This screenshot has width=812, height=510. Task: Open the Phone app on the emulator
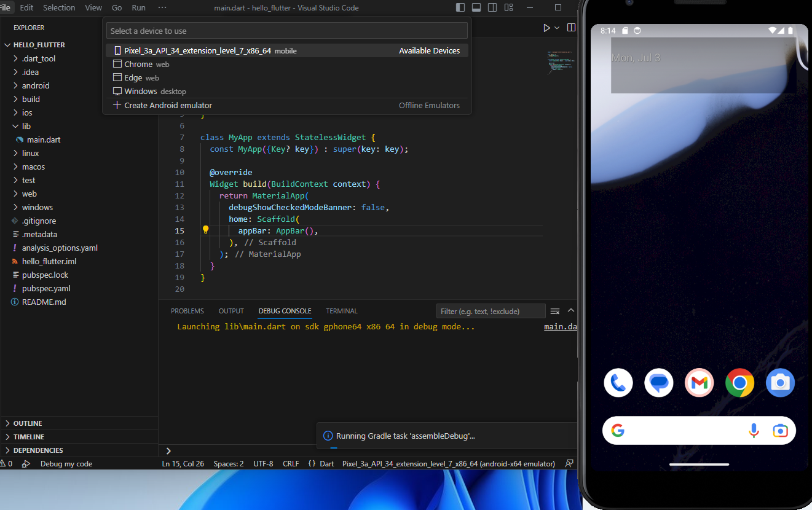coord(618,383)
